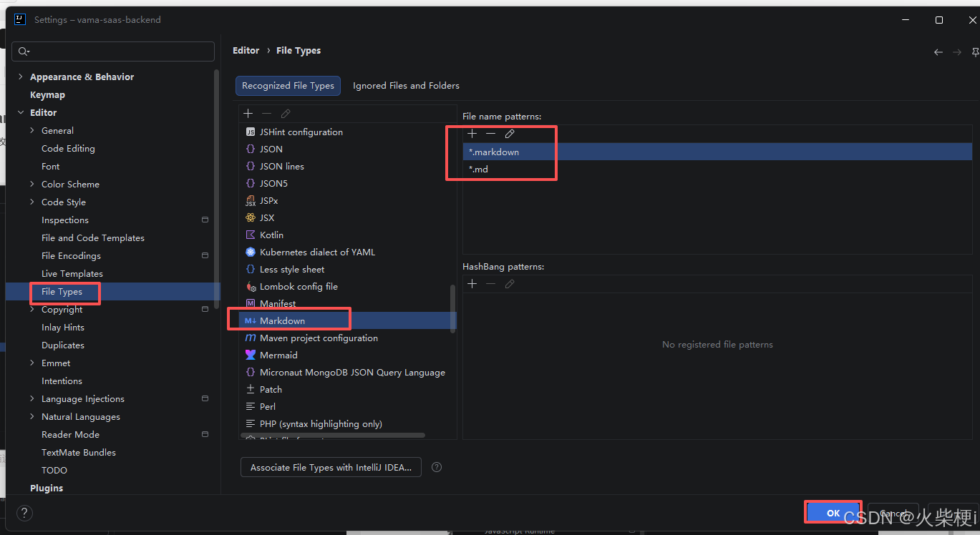Edit the selected file name pattern

pyautogui.click(x=510, y=134)
